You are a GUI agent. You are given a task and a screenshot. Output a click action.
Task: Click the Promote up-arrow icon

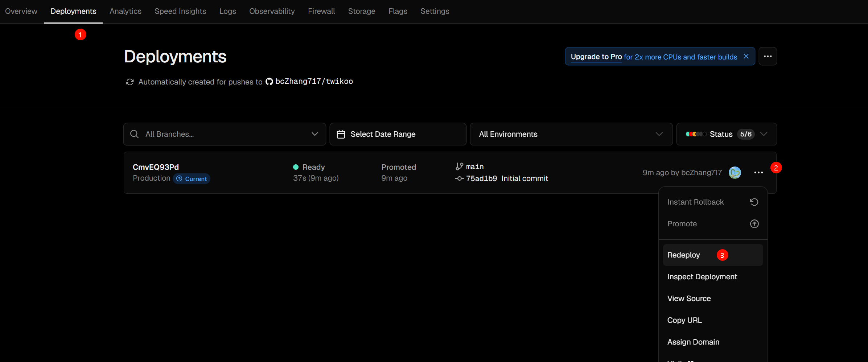tap(754, 224)
